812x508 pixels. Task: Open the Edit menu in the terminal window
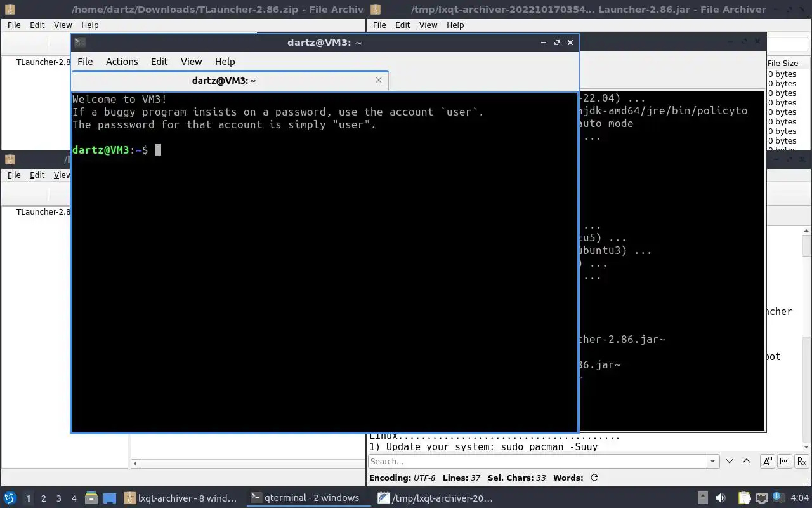point(159,62)
